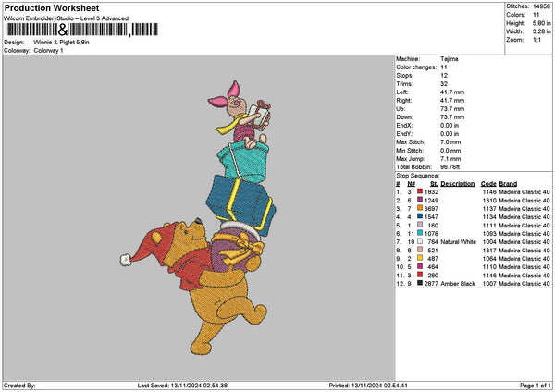Click thread code "1317"
555x392 pixels.
click(x=489, y=251)
